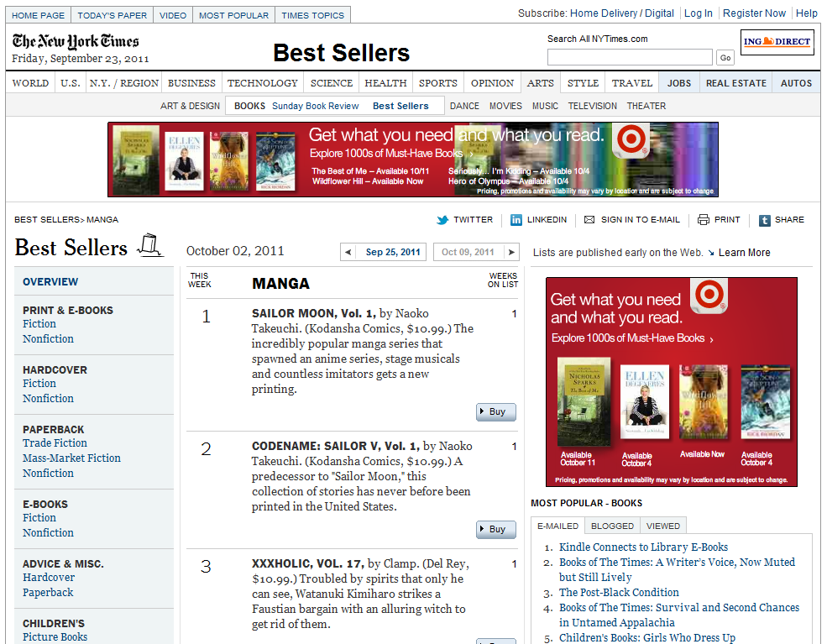
Task: Open Mass-Market Fiction list
Action: click(71, 458)
